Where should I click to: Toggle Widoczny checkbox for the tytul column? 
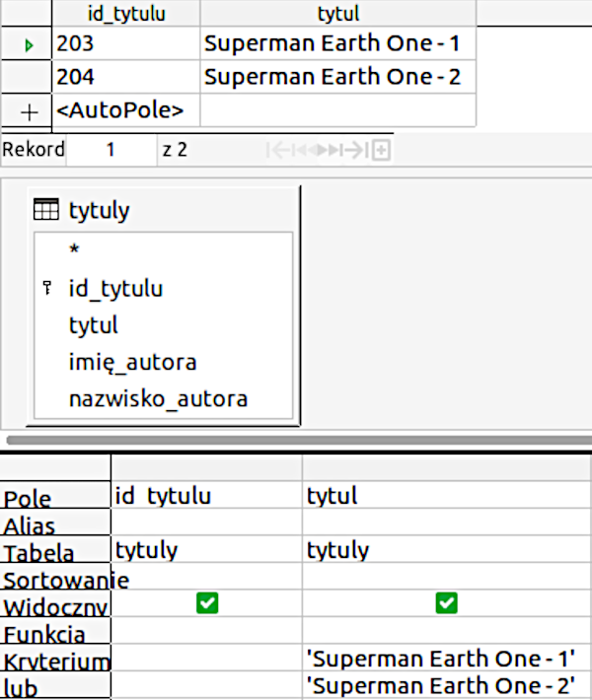[446, 602]
